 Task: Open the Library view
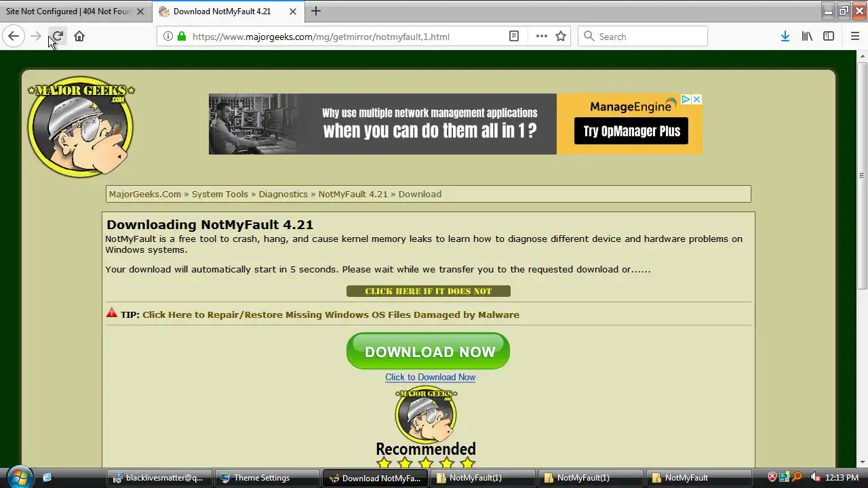pyautogui.click(x=807, y=36)
